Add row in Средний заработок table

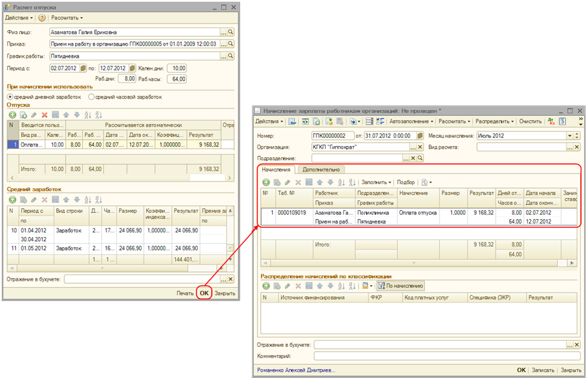point(12,200)
